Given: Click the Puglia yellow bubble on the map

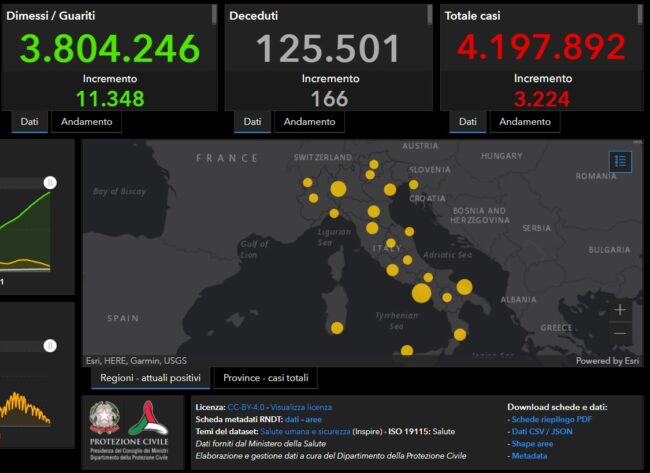Looking at the screenshot, I should click(465, 287).
